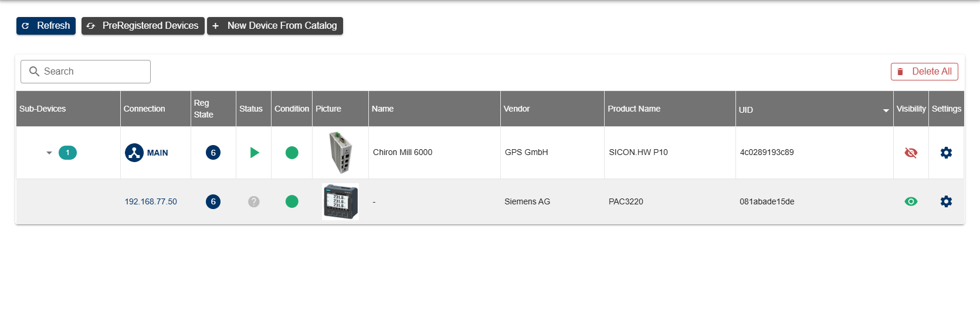Click the Refresh button

46,26
